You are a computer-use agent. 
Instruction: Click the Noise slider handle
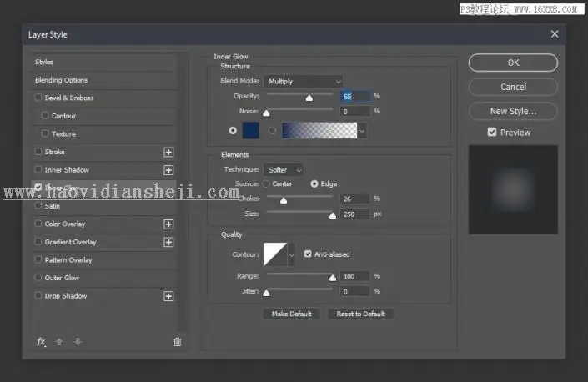tap(266, 113)
